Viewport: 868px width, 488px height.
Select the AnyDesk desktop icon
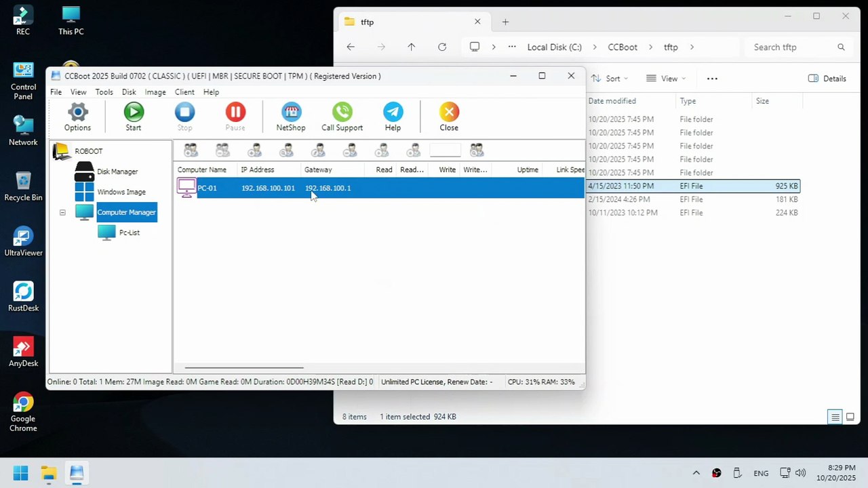click(24, 352)
